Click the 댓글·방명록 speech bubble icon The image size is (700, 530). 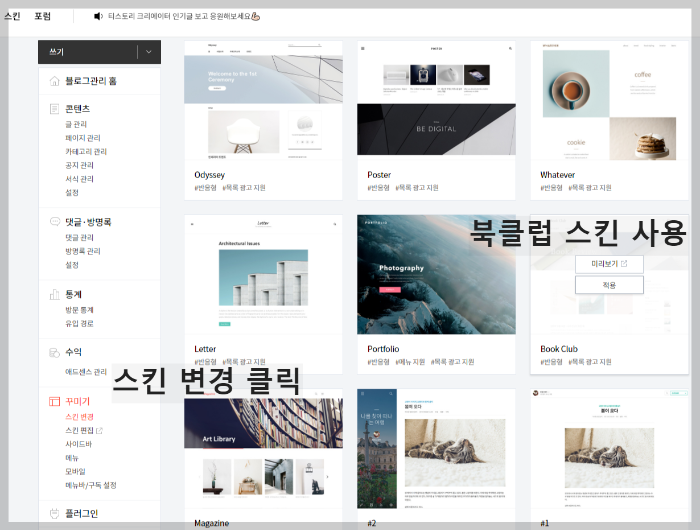point(54,221)
